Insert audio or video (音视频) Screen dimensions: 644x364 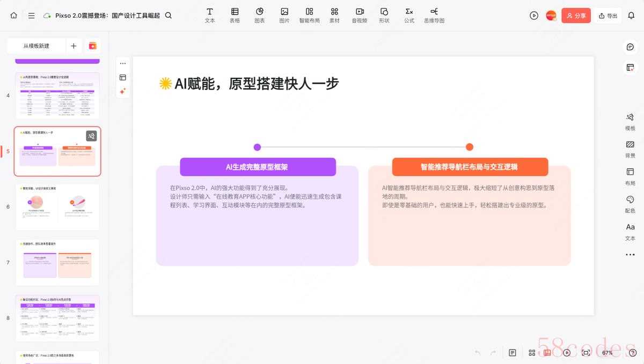coord(360,16)
